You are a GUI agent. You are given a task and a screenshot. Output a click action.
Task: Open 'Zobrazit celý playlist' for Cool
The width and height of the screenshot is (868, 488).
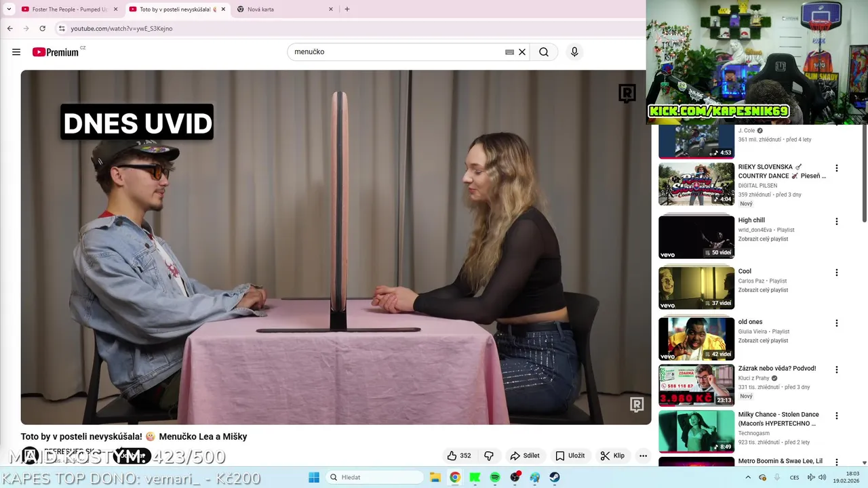763,290
